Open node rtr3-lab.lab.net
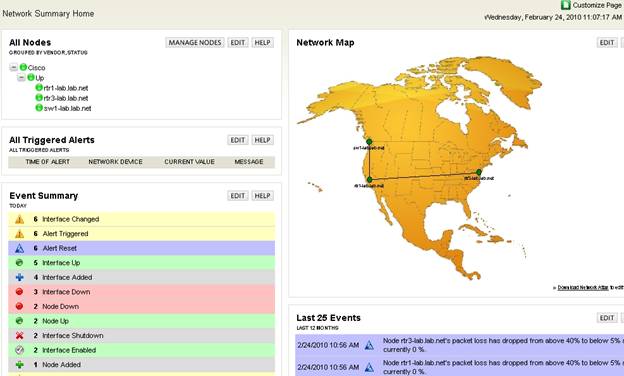This screenshot has height=376, width=624. [66, 98]
